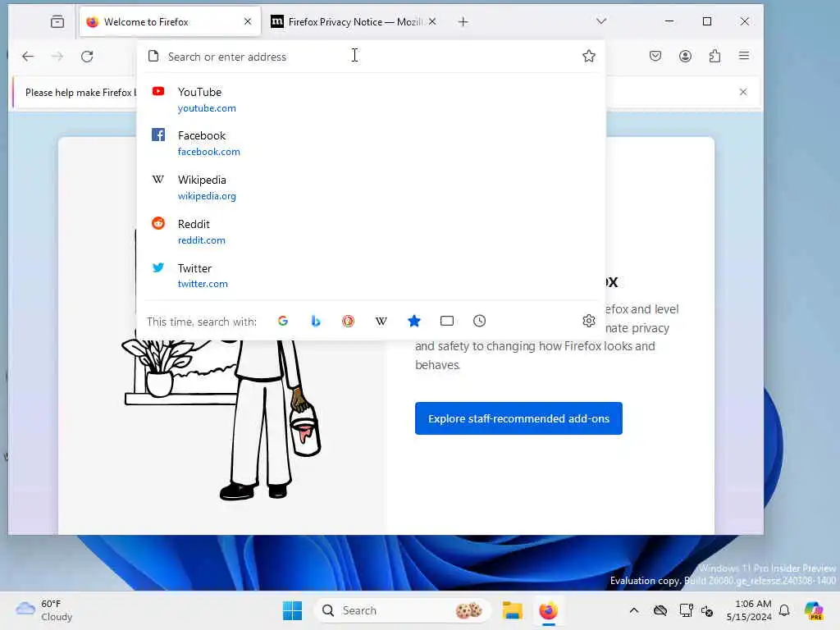The image size is (840, 630).
Task: Select the Twitter suggestion
Action: point(371,276)
